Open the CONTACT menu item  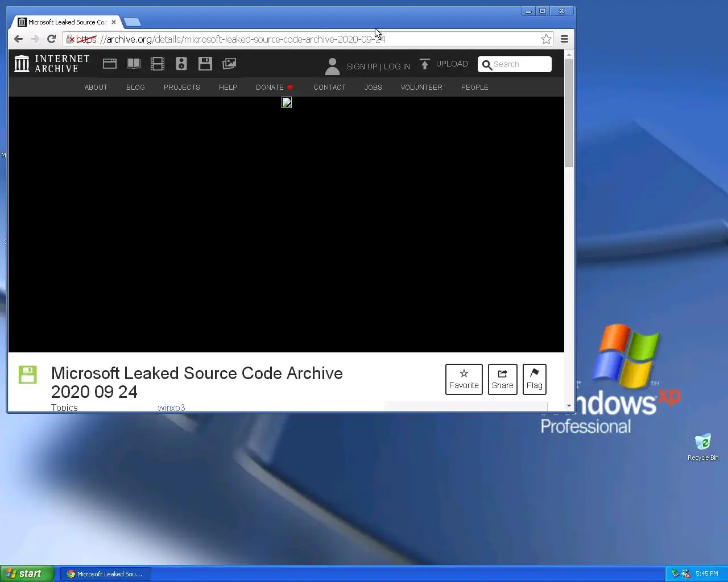329,88
